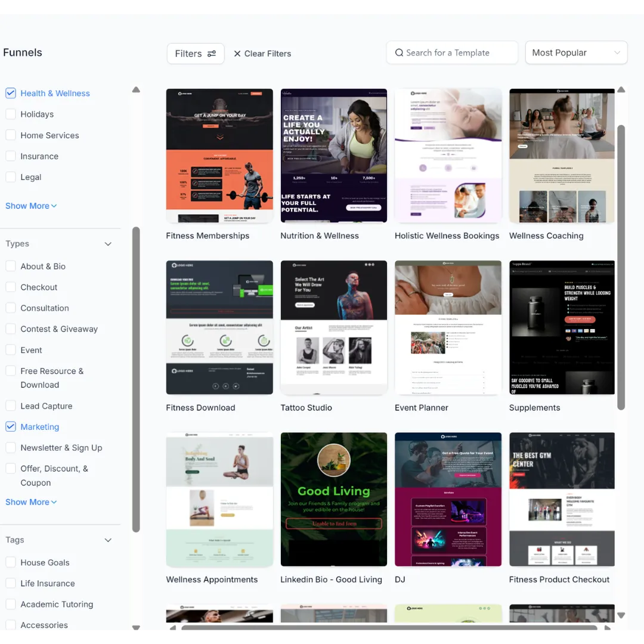Click template grid scroll up arrow
644x644 pixels.
coord(621,89)
